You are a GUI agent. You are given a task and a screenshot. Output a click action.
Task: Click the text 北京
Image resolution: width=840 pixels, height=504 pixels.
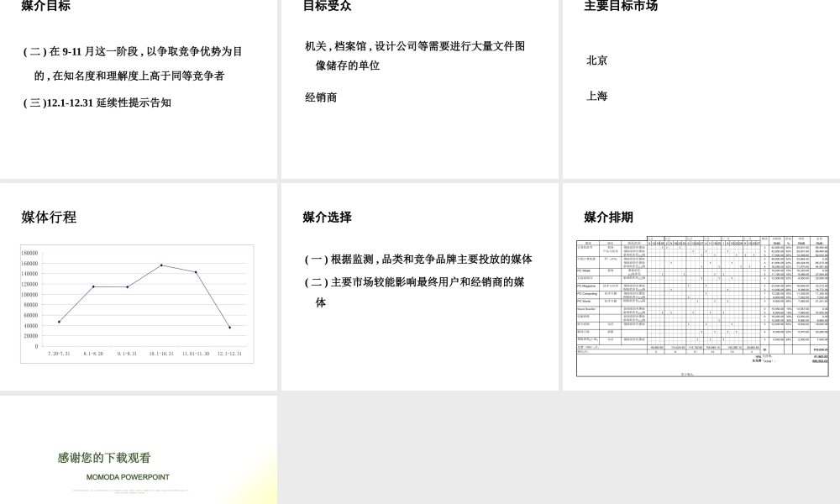click(596, 60)
